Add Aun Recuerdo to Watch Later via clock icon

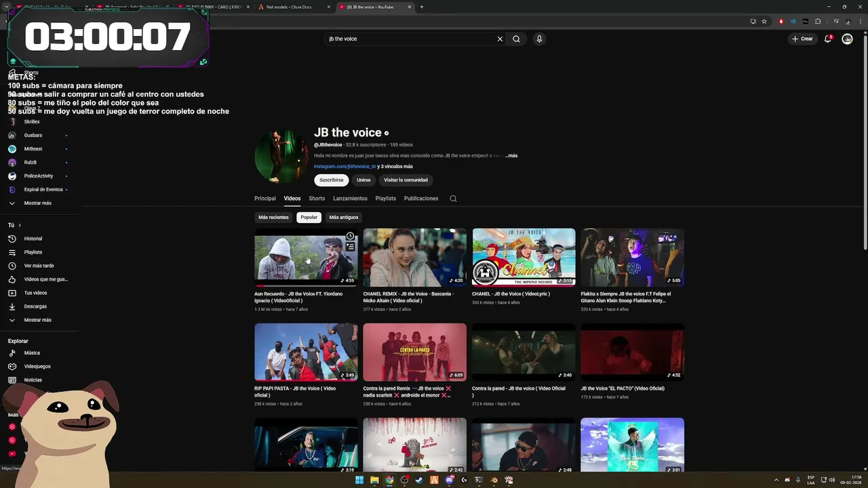click(350, 236)
